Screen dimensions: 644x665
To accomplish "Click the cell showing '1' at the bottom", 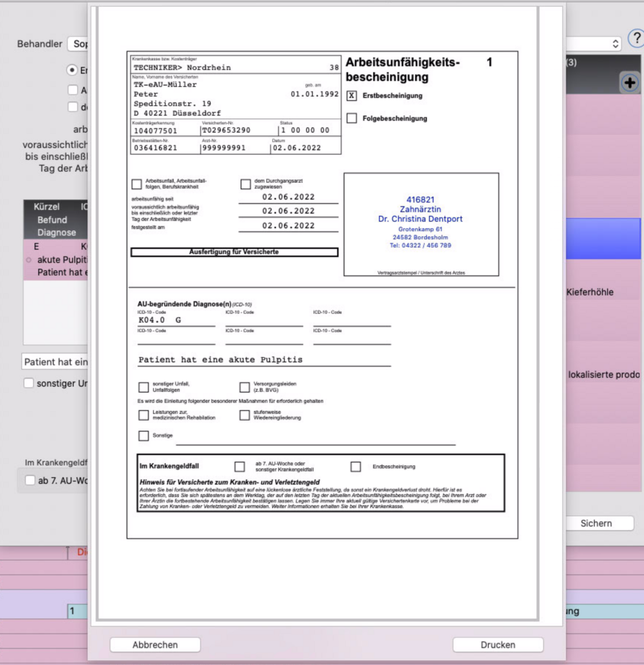I will tap(78, 611).
